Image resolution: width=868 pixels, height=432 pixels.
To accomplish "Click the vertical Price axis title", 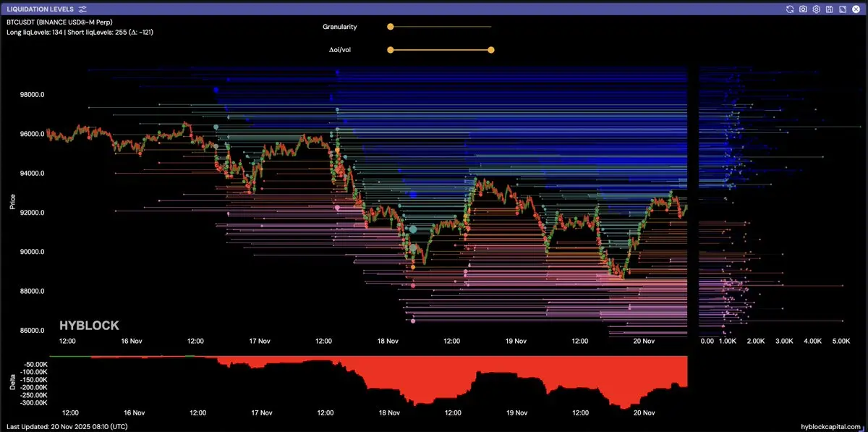I will pos(12,202).
